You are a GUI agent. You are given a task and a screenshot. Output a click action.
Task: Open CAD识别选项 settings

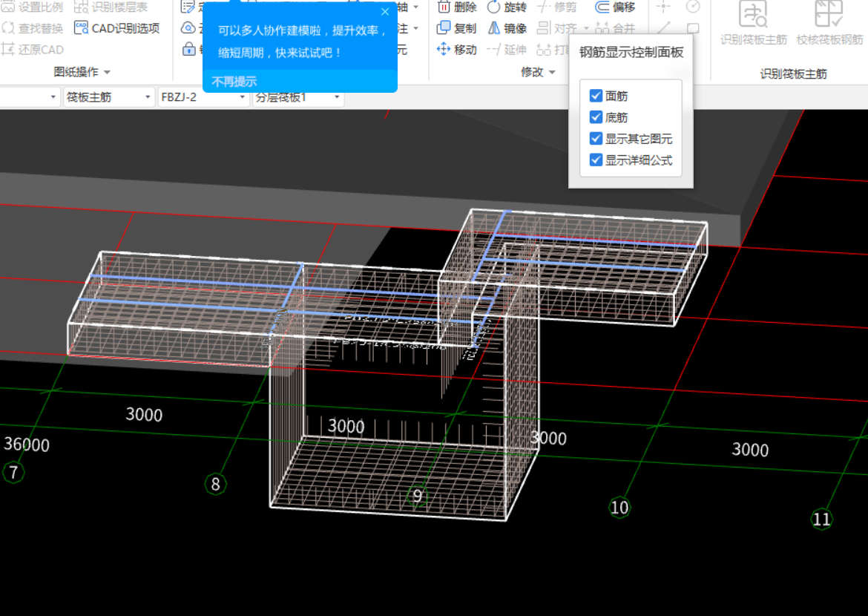click(117, 28)
